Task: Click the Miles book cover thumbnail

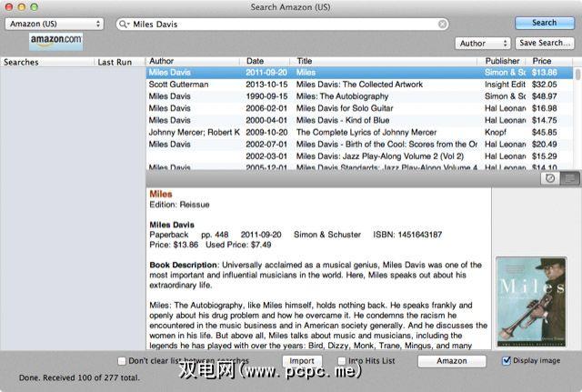Action: point(531,302)
